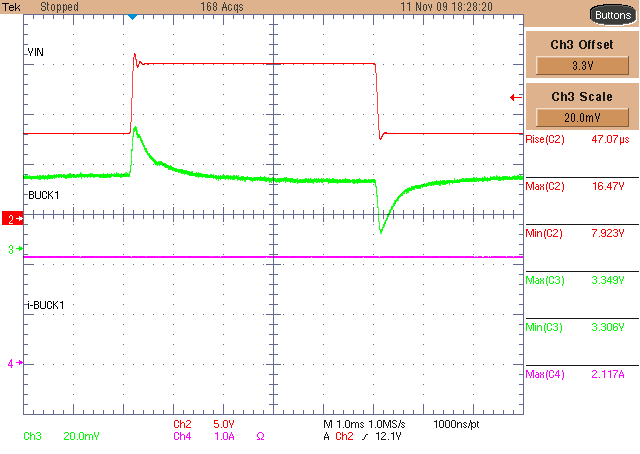Click the 1000ns/pt resolution readout
Screen dimensions: 640x454
click(456, 424)
